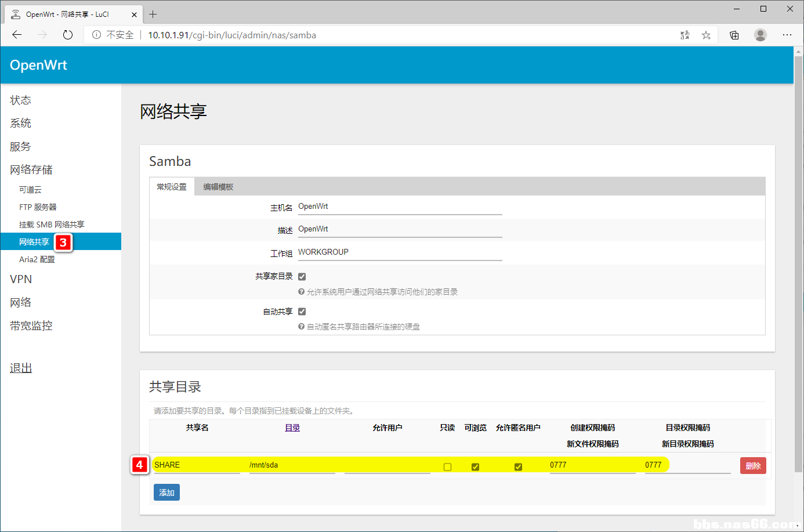Viewport: 804px width, 532px height.
Task: Expand the 状态 menu
Action: pyautogui.click(x=21, y=100)
